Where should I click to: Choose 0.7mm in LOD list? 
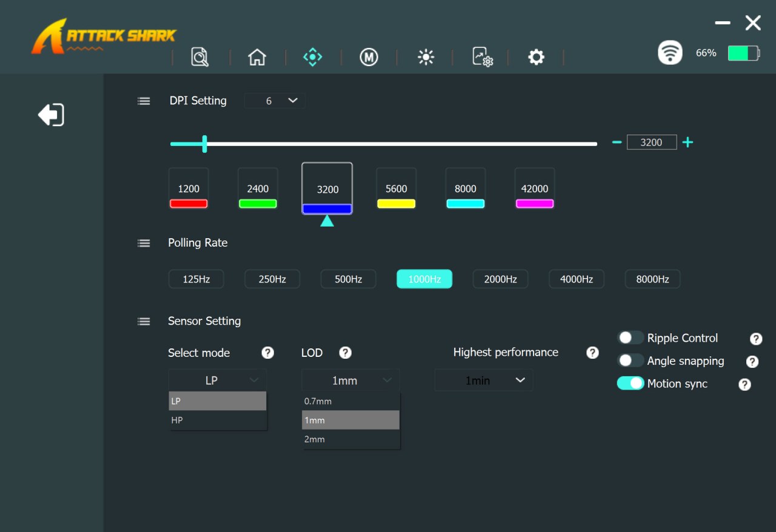[350, 401]
